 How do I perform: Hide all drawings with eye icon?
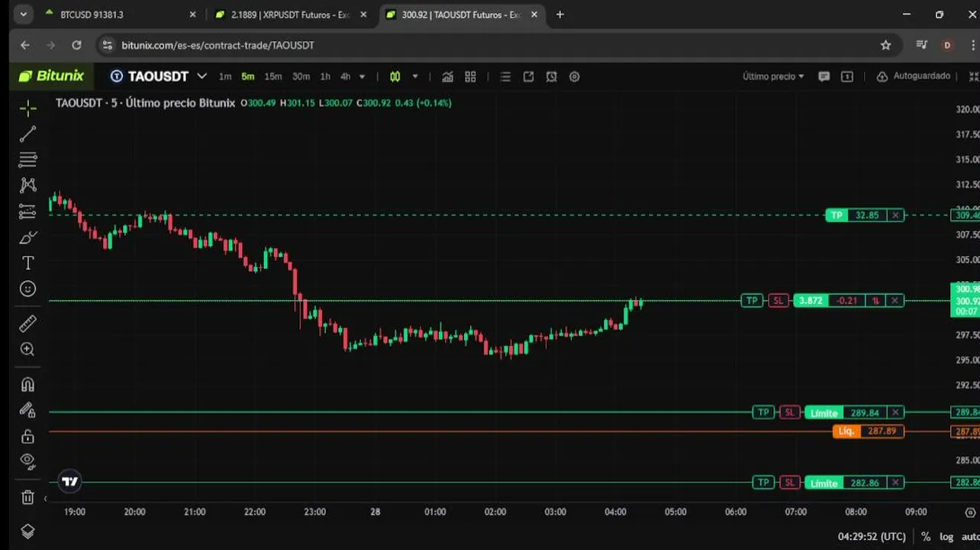[x=28, y=462]
